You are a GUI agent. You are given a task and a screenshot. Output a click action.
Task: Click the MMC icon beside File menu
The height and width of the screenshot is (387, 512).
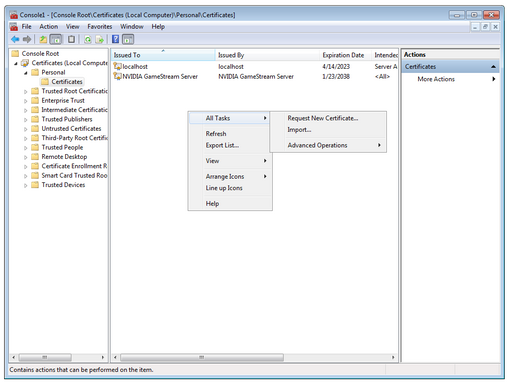tap(14, 27)
